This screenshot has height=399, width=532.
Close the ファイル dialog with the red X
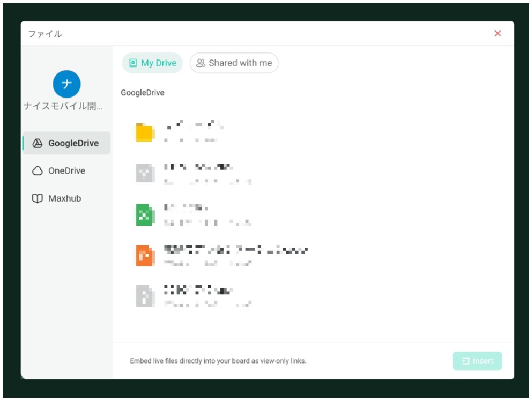tap(497, 33)
